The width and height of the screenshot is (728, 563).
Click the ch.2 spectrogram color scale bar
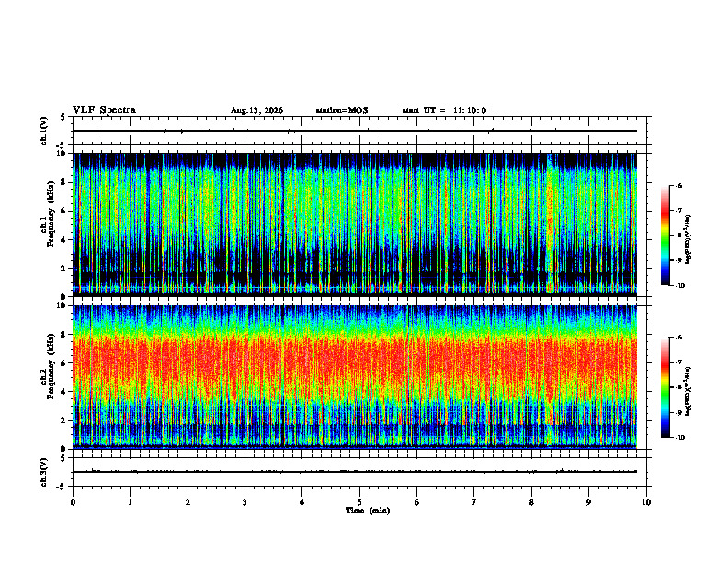pyautogui.click(x=665, y=387)
